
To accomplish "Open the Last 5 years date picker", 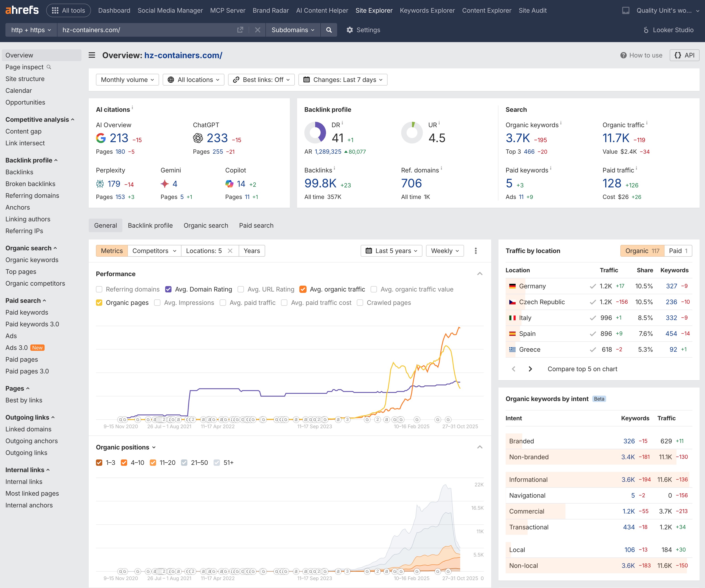I will (391, 251).
